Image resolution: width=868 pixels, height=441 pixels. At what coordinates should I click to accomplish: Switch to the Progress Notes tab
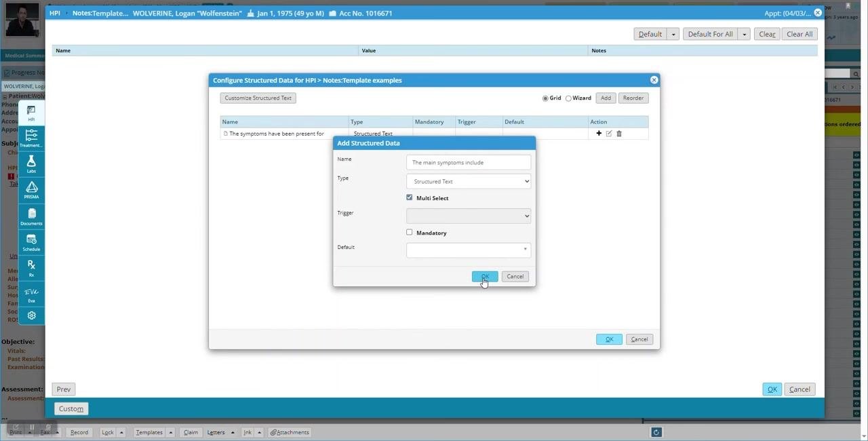pyautogui.click(x=24, y=73)
